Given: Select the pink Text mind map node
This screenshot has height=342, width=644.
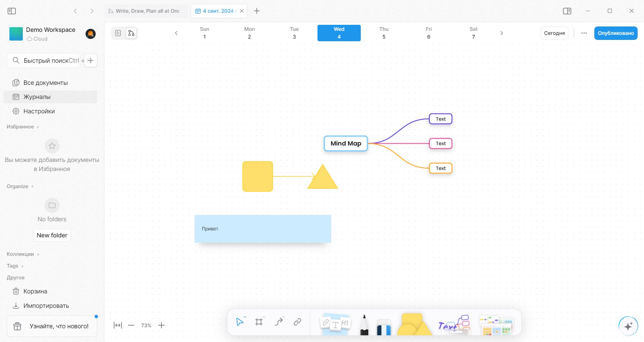Looking at the screenshot, I should (x=441, y=144).
